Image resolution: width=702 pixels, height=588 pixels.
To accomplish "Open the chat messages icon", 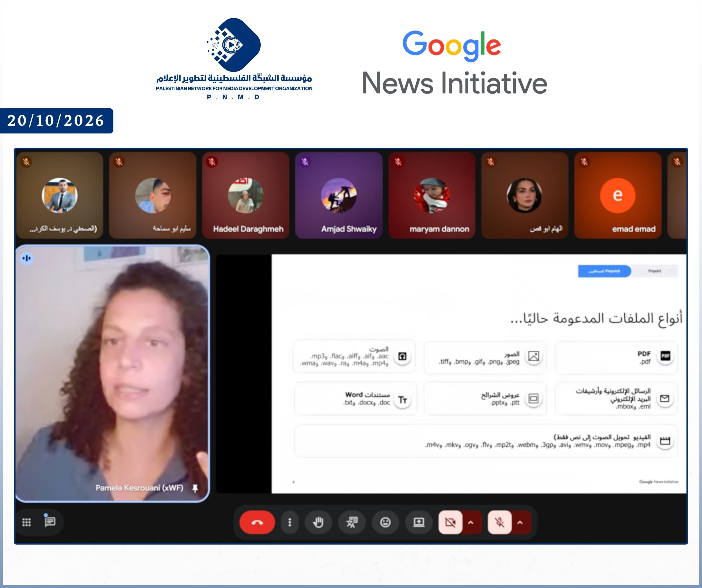I will click(x=50, y=522).
